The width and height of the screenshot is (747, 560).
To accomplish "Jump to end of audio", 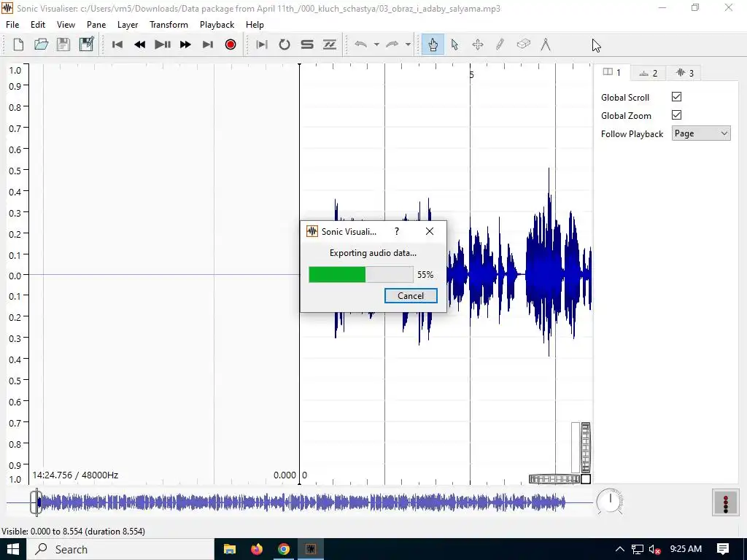I will (x=208, y=44).
